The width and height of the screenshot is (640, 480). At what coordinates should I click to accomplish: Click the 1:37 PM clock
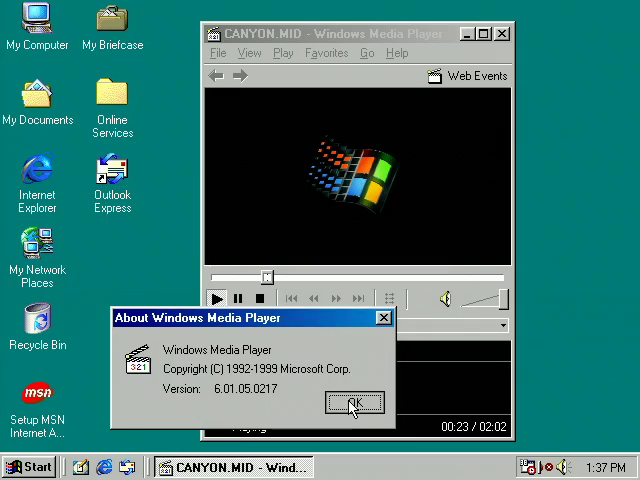pos(606,467)
